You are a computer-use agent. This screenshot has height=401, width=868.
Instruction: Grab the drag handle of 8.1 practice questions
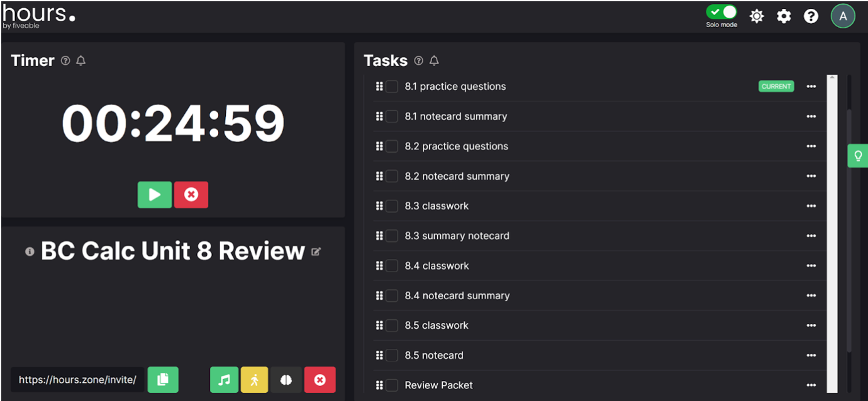379,87
